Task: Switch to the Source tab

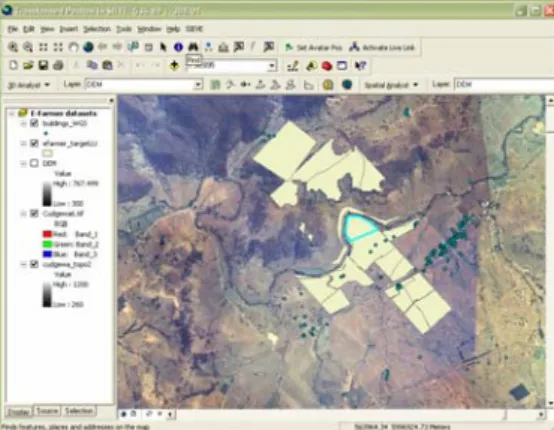Action: tap(47, 411)
